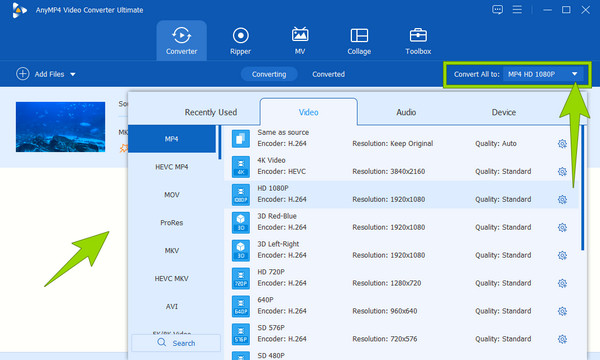
Task: Select MKV in the format list
Action: tap(173, 251)
